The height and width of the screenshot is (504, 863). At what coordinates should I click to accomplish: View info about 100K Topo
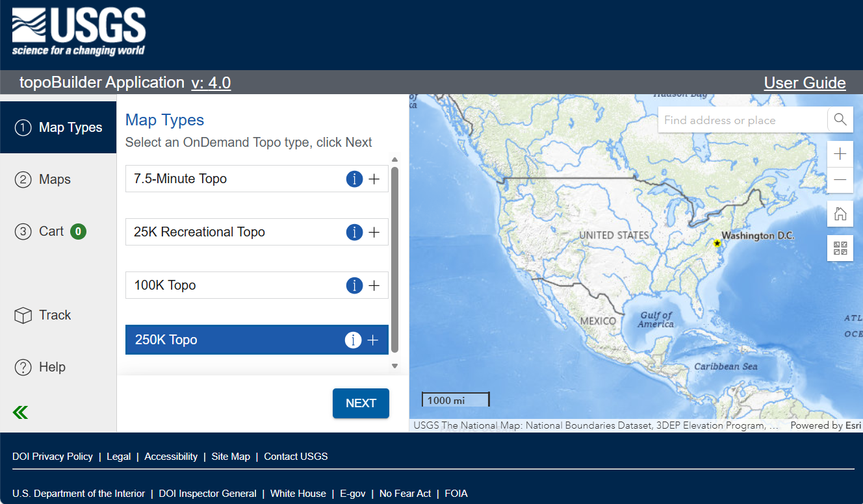pos(354,285)
